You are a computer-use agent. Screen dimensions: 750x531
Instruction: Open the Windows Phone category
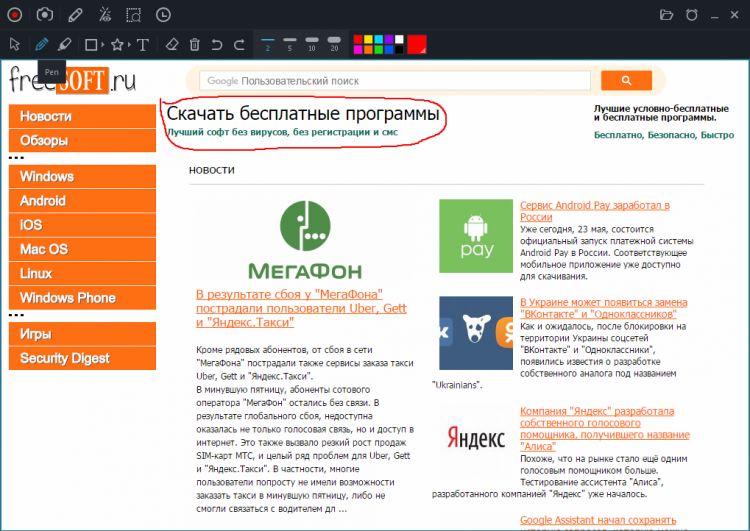click(x=82, y=298)
